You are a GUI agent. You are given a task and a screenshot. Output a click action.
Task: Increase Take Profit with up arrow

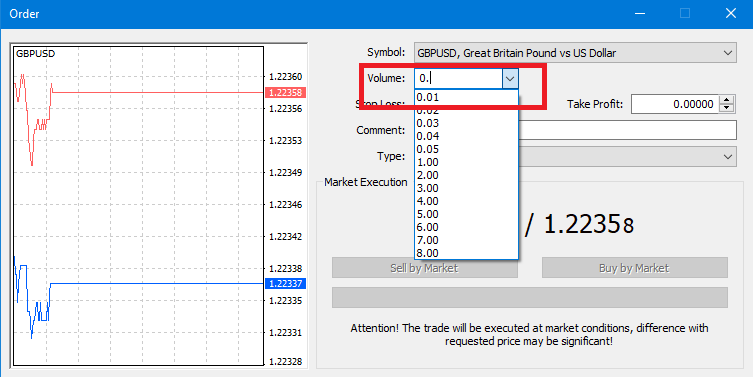[728, 99]
